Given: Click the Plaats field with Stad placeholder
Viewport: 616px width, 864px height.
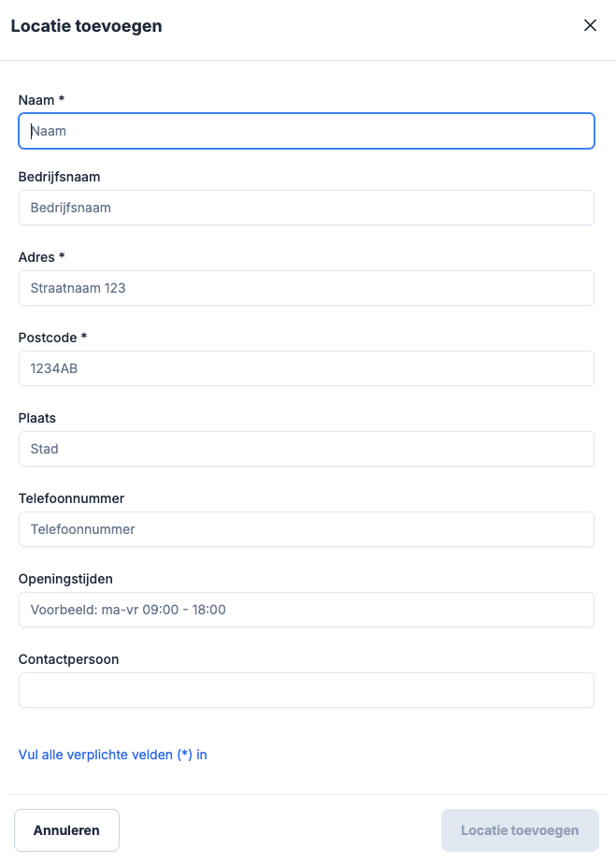Looking at the screenshot, I should 307,449.
